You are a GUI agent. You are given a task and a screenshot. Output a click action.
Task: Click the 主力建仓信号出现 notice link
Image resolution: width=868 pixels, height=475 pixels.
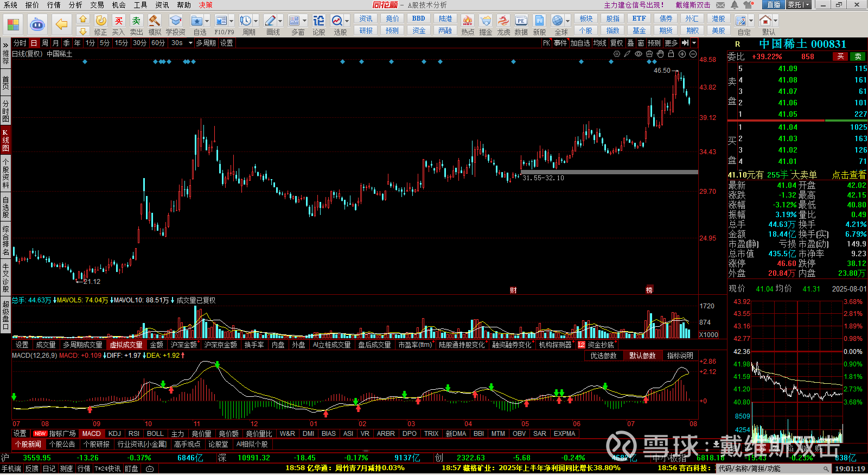pos(634,5)
